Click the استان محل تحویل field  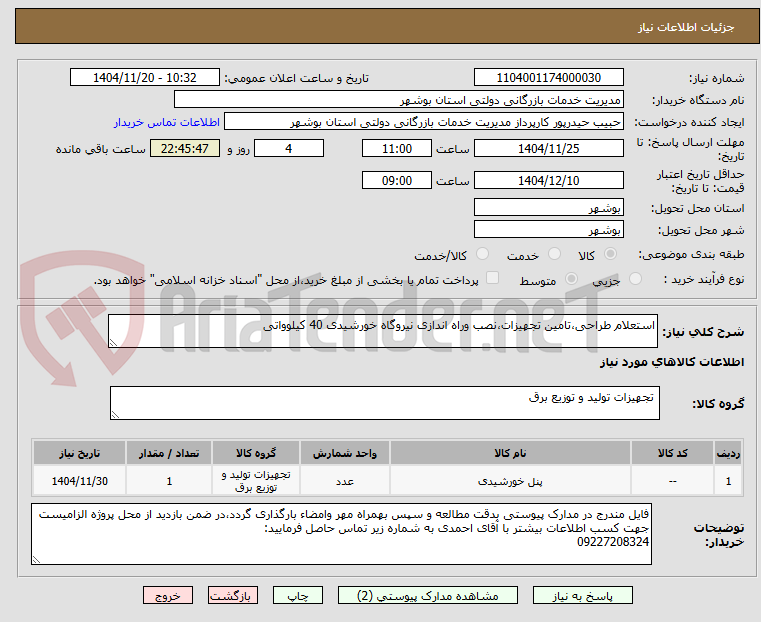tap(548, 208)
